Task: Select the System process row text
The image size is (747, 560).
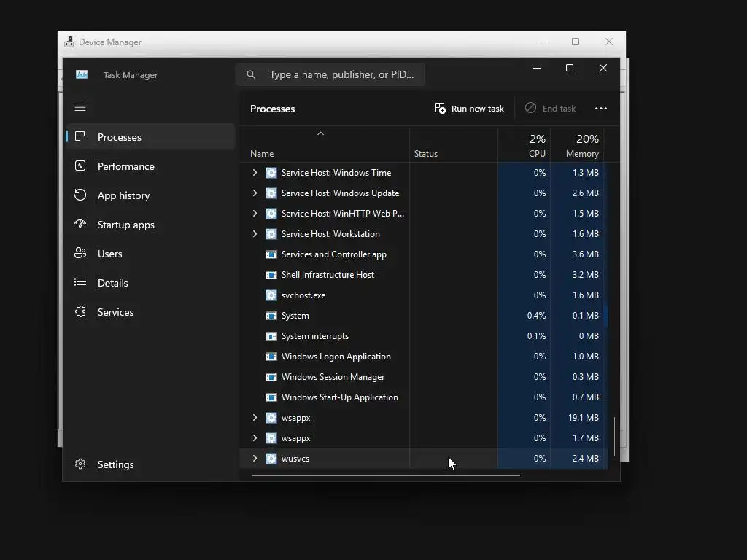Action: point(295,316)
